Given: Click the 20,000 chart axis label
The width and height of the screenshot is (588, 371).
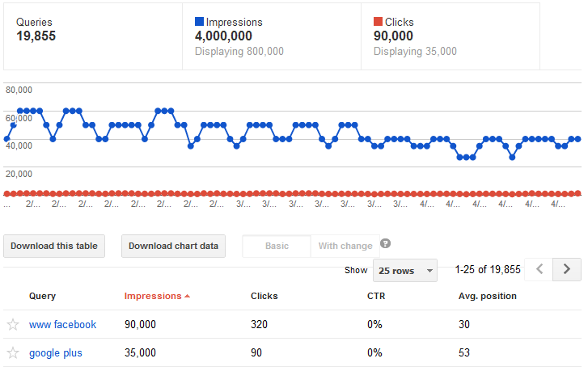Looking at the screenshot, I should point(19,174).
